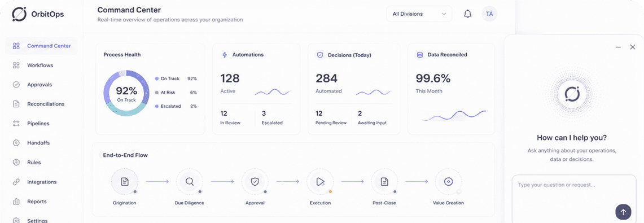
Task: Minimize the assistant chat panel
Action: click(x=618, y=47)
